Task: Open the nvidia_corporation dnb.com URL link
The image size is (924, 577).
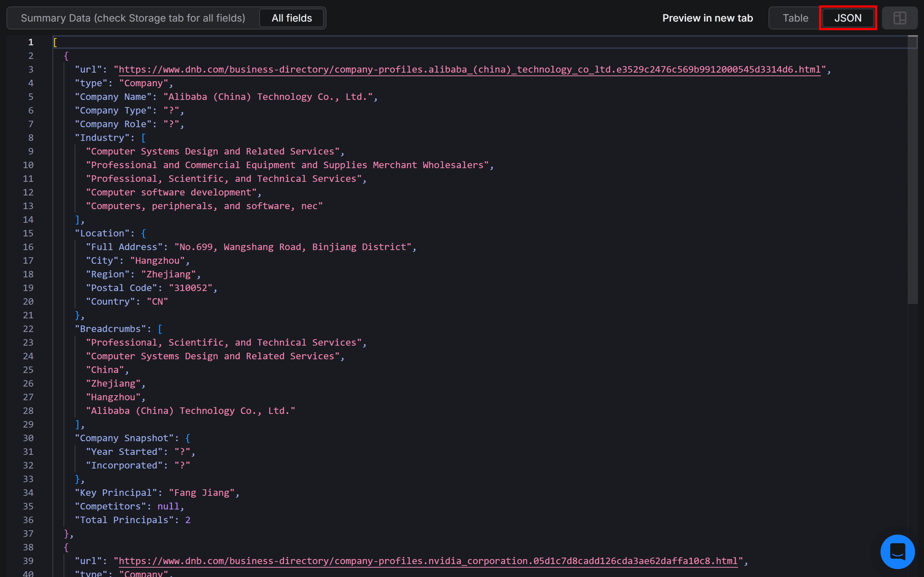Action: 428,561
